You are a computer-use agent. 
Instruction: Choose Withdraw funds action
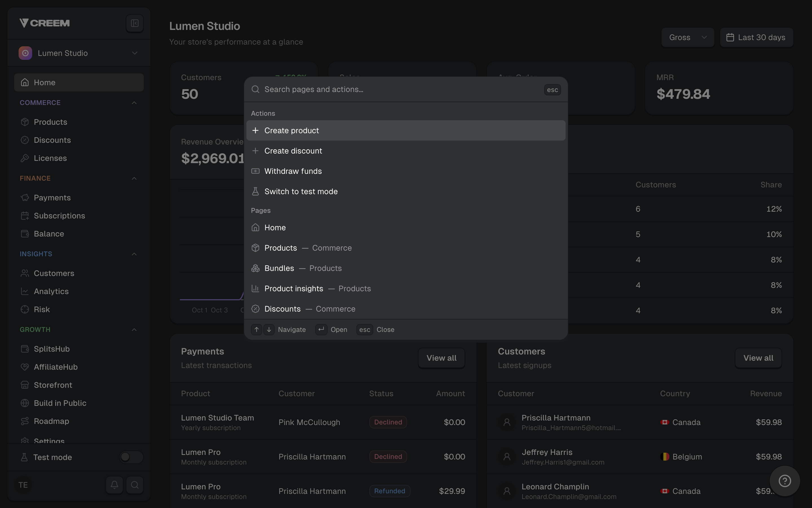[x=406, y=171]
